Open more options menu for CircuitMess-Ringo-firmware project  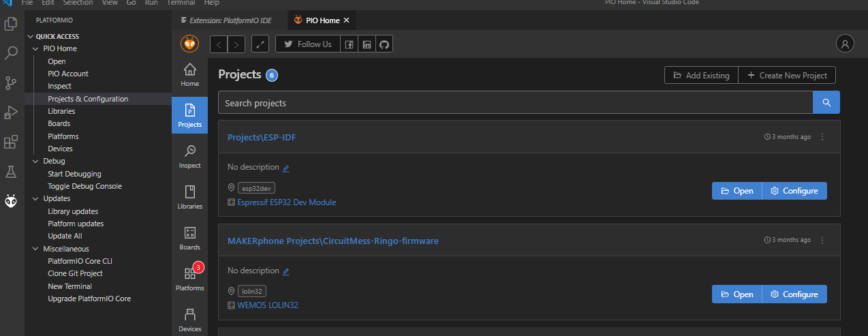click(x=822, y=241)
